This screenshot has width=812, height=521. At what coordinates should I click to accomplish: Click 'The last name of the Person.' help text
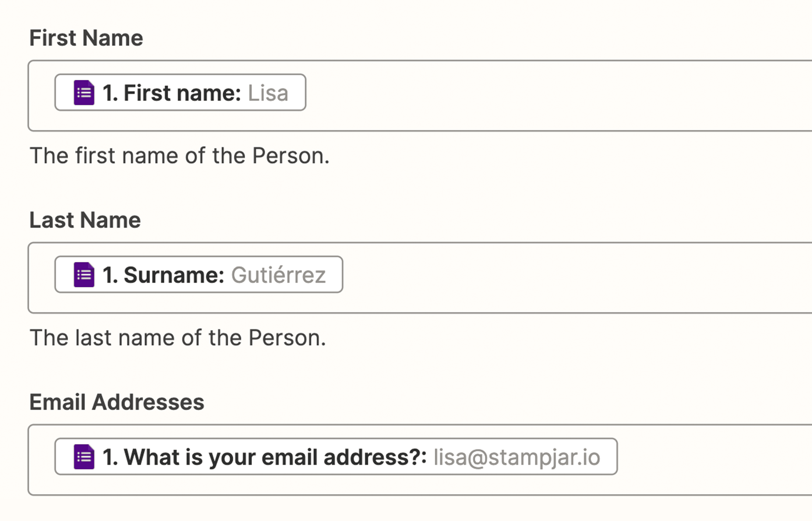(178, 338)
